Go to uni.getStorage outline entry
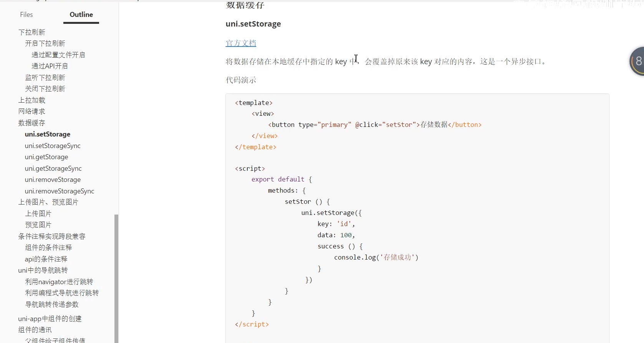Viewport: 644px width, 343px height. pyautogui.click(x=46, y=157)
